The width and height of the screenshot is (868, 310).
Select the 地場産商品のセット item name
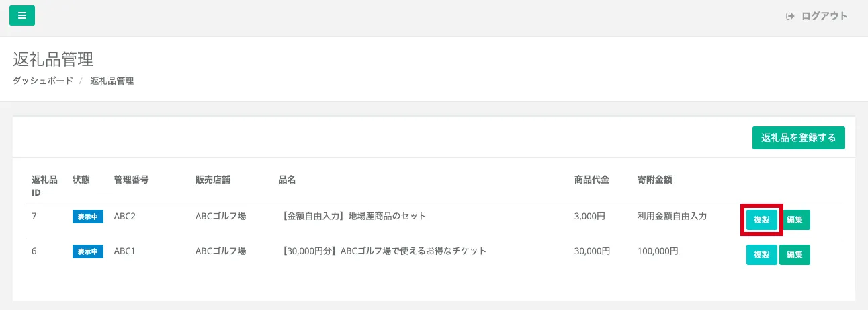(x=352, y=217)
